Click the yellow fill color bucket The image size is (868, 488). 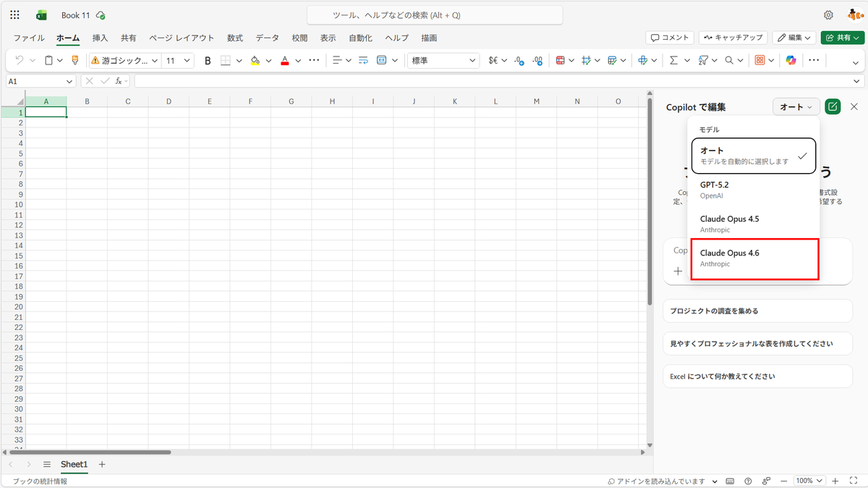click(255, 61)
